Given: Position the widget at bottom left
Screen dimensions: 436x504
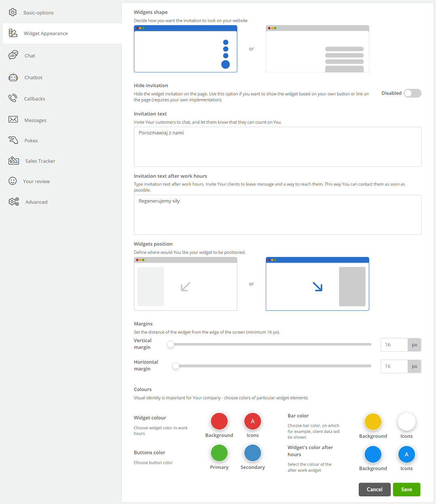Looking at the screenshot, I should coord(186,284).
